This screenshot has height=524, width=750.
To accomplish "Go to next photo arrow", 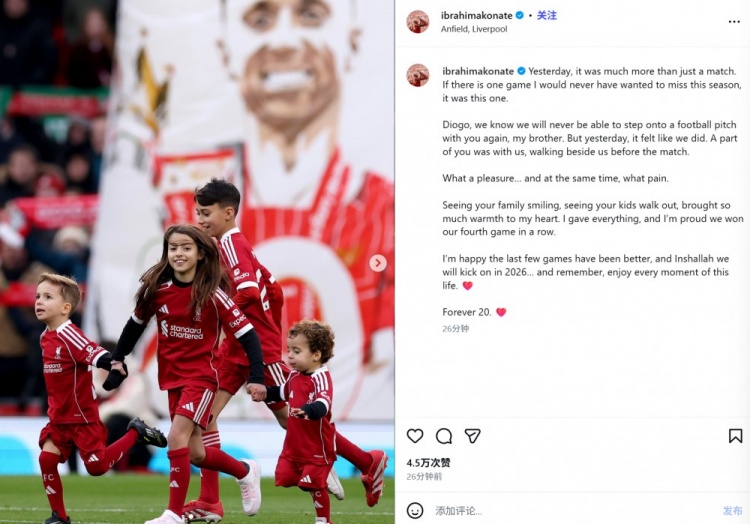I will coord(378,262).
